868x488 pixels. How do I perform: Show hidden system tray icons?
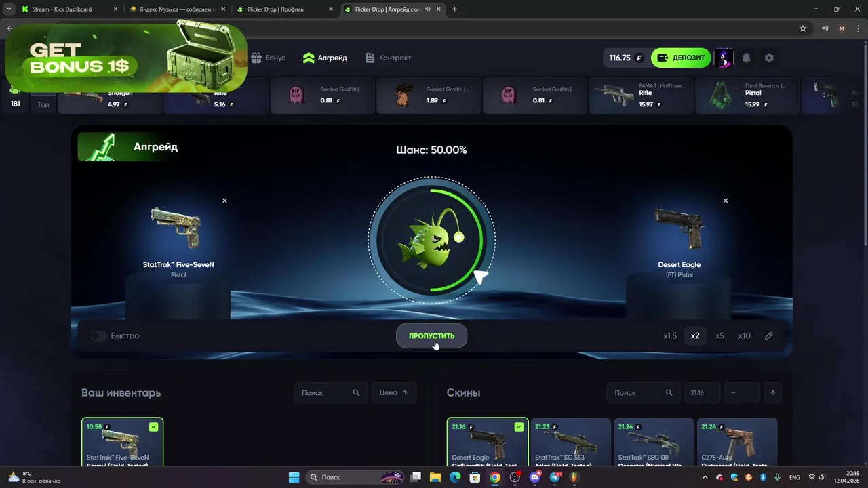pos(705,477)
